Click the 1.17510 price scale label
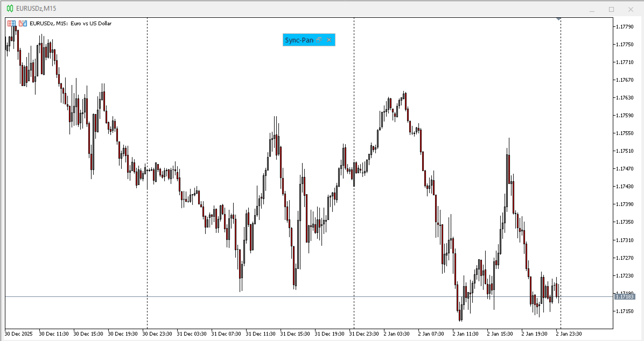 coord(625,151)
